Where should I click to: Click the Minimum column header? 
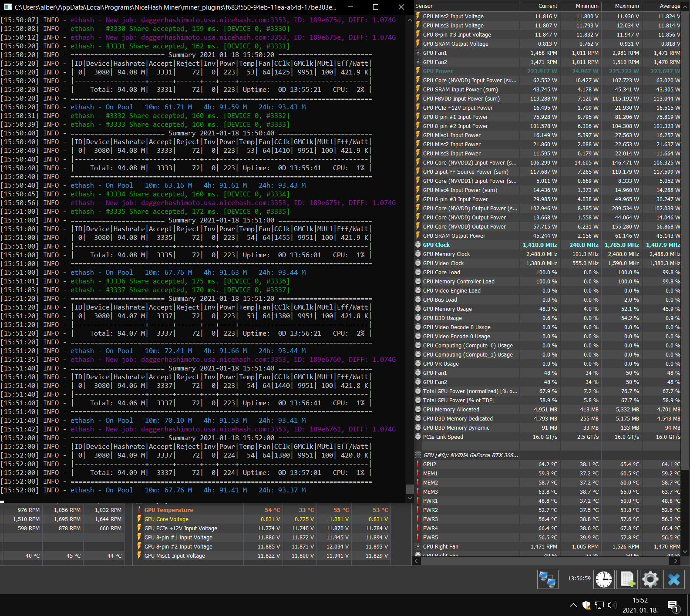(x=580, y=6)
